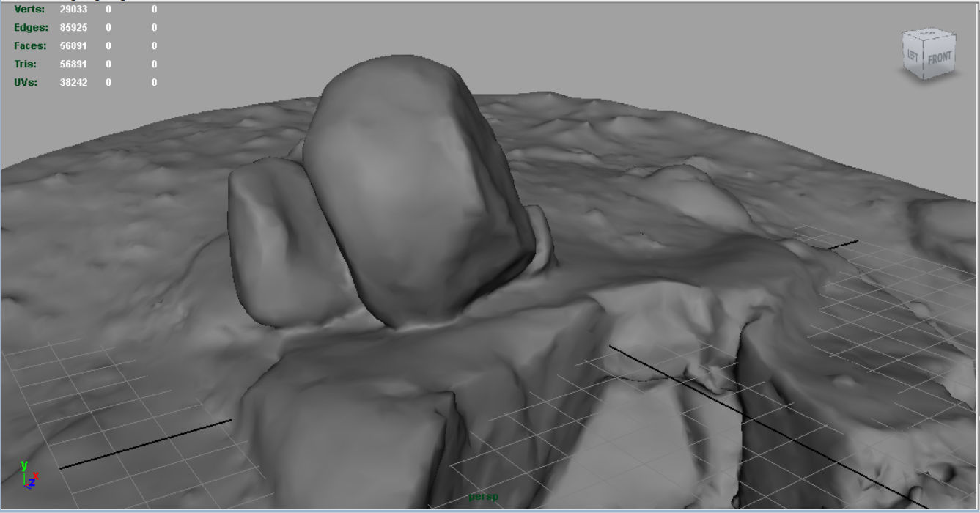980x513 pixels.
Task: Click the 'Edges:' label in the heads-up display
Action: (x=31, y=28)
